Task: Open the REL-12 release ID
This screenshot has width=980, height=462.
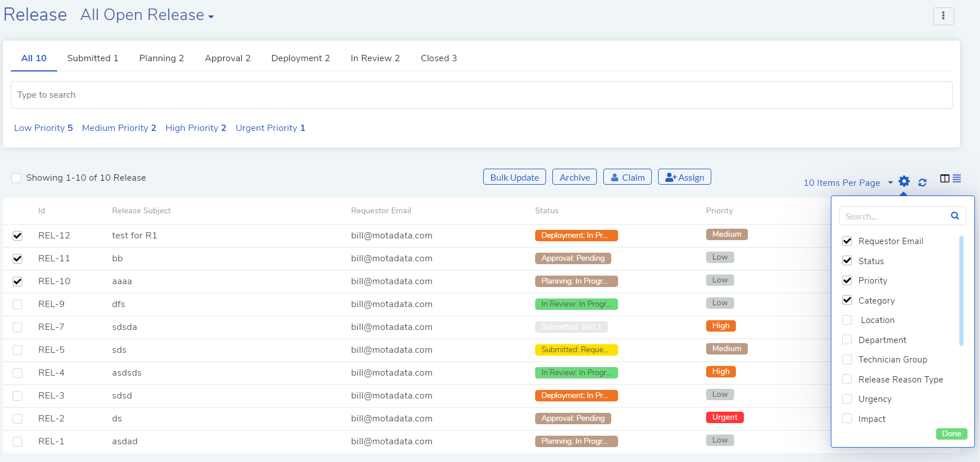Action: (54, 236)
